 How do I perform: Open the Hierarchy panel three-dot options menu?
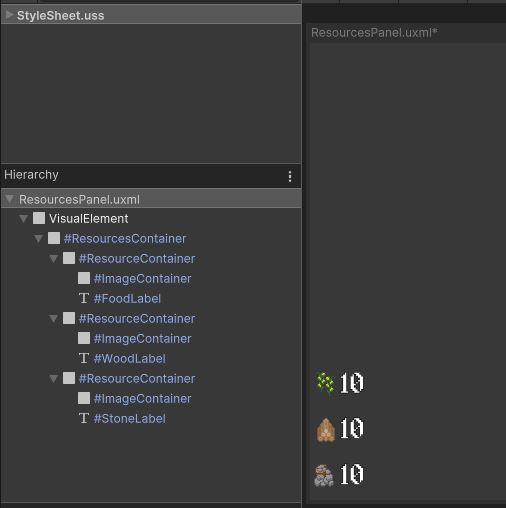pos(290,176)
